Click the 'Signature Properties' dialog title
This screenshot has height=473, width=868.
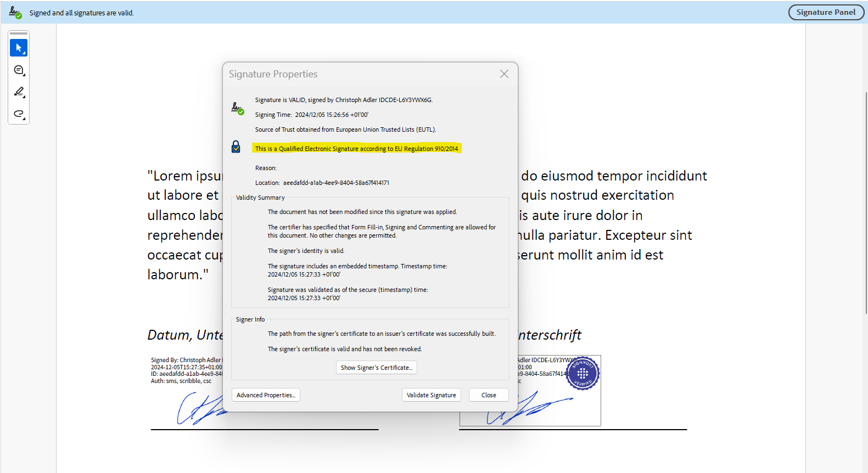click(273, 74)
